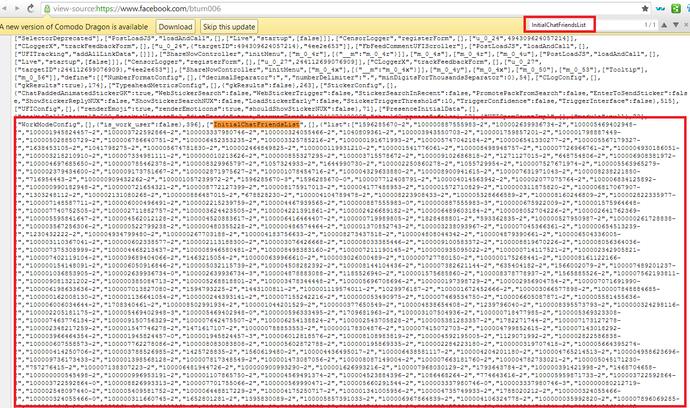690x408 pixels.
Task: Open the green square extension icon
Action: [x=676, y=8]
